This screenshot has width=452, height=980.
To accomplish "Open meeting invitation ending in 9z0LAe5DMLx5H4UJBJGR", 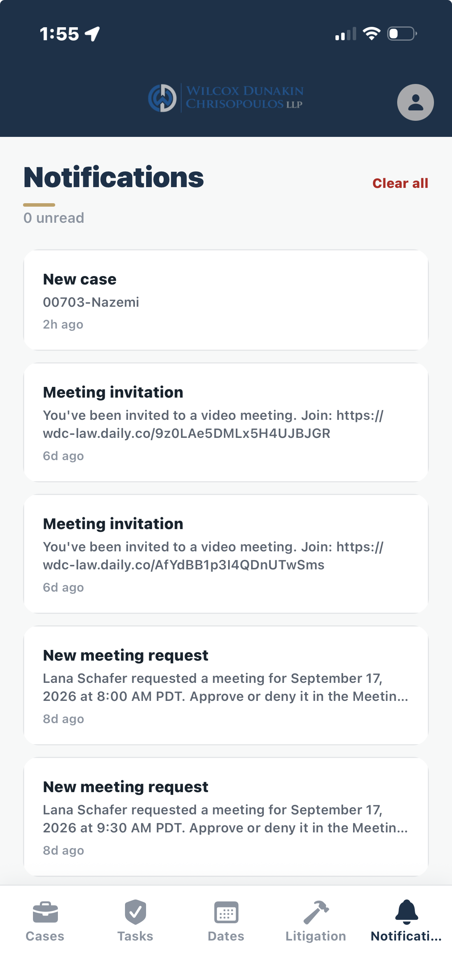I will pyautogui.click(x=226, y=422).
